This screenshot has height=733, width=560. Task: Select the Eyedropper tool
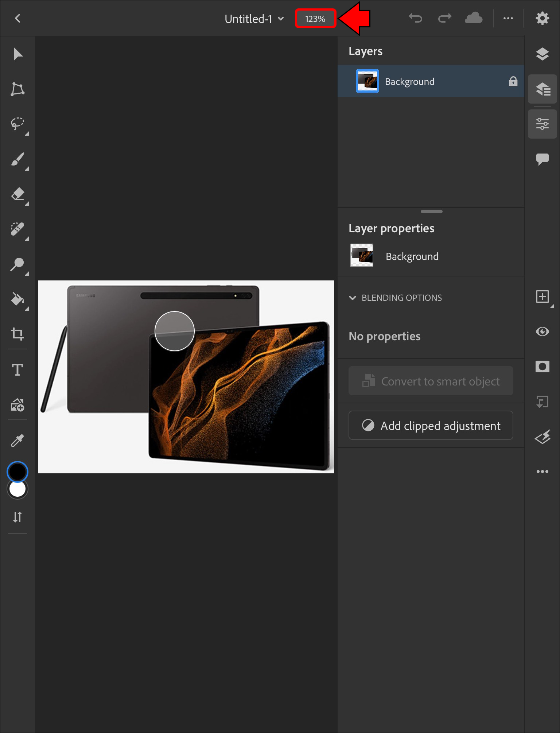17,441
